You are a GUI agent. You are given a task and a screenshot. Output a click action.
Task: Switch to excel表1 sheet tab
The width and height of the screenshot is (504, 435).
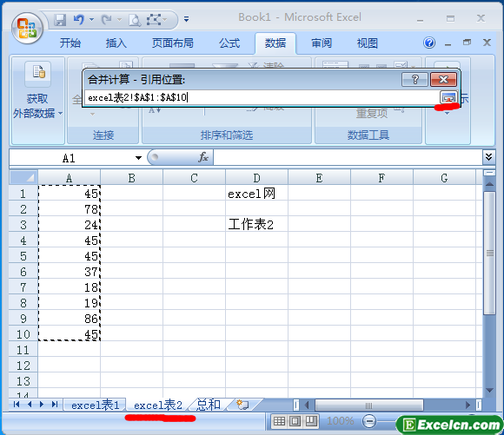pos(95,405)
